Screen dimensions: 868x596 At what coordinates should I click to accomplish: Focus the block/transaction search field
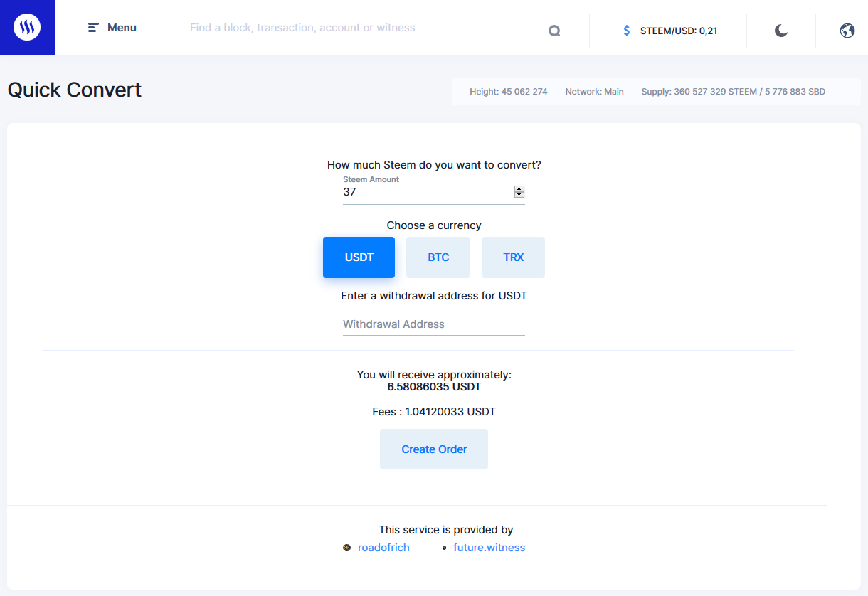[356, 28]
